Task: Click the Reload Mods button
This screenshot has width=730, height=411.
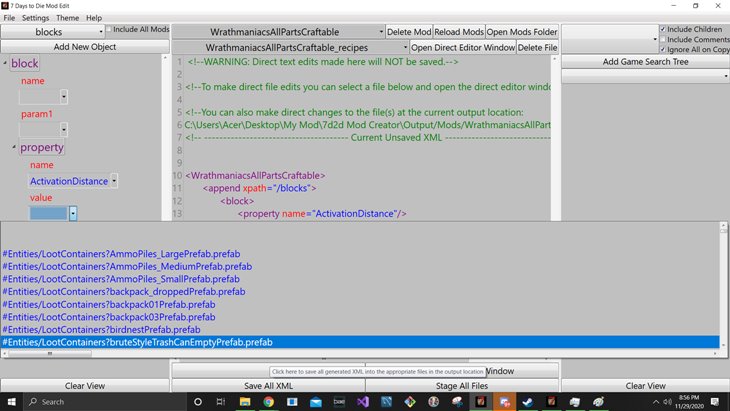Action: pos(455,32)
